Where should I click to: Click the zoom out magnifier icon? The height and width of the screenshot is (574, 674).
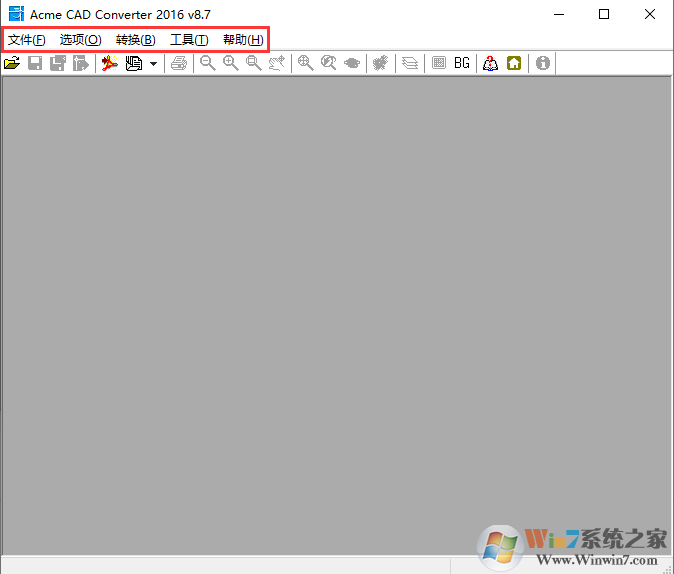tap(208, 63)
